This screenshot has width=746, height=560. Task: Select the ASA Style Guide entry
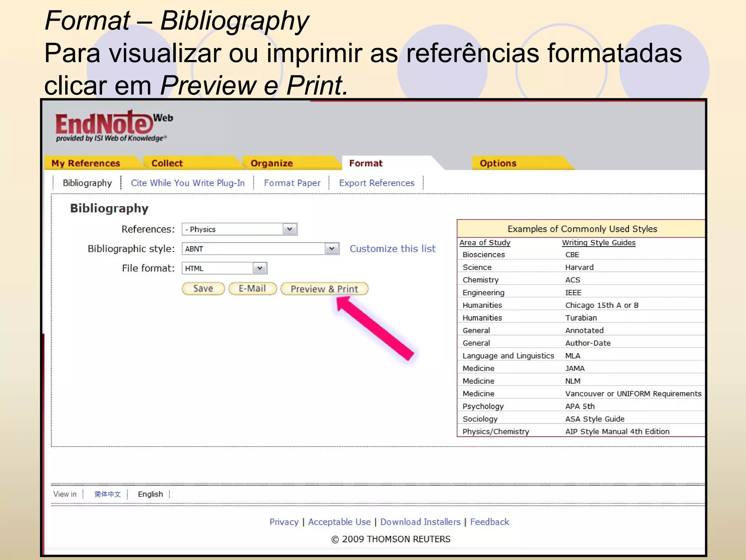click(595, 419)
